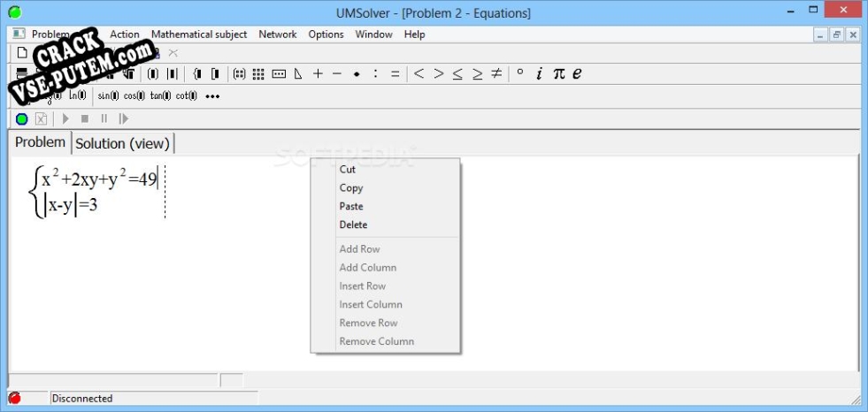Screen dimensions: 868x412
Task: Insert the less-than sign
Action: (x=419, y=73)
